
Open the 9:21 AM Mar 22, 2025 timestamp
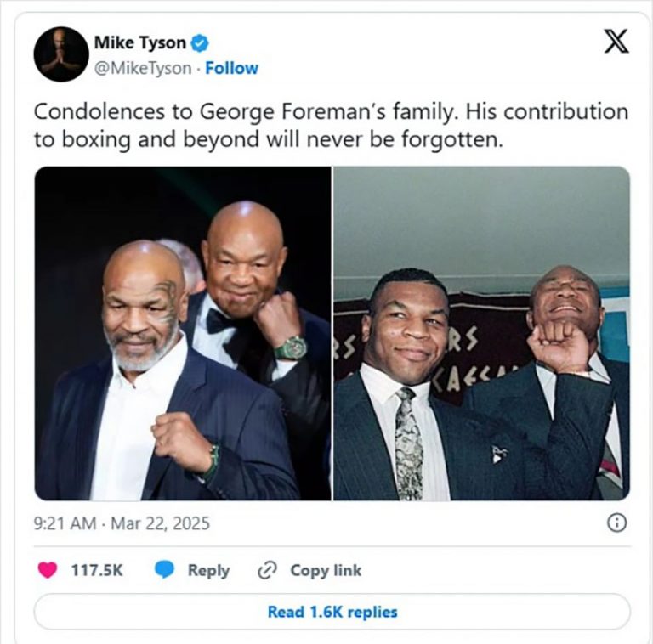tap(122, 524)
